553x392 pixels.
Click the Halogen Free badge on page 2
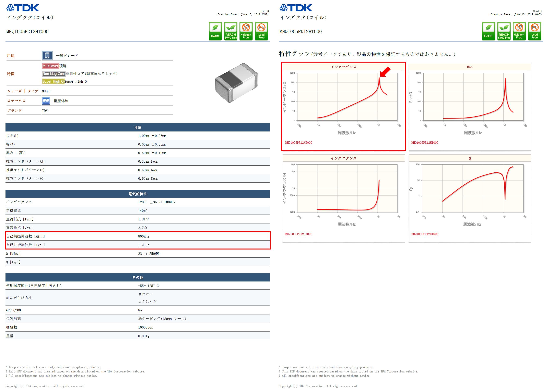click(x=519, y=31)
